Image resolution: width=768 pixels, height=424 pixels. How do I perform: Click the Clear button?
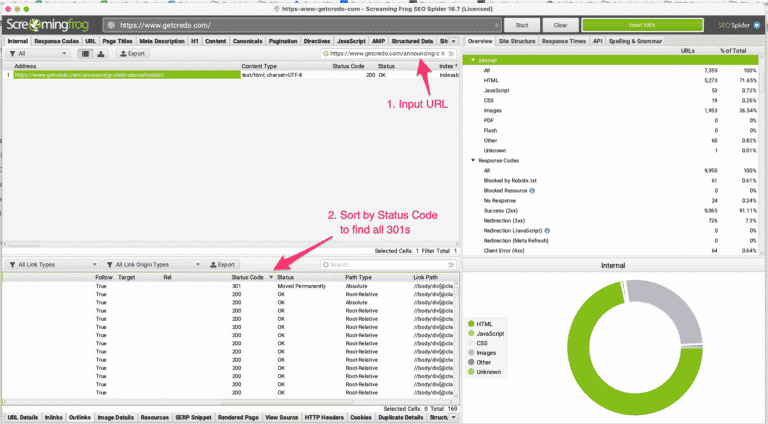[560, 25]
